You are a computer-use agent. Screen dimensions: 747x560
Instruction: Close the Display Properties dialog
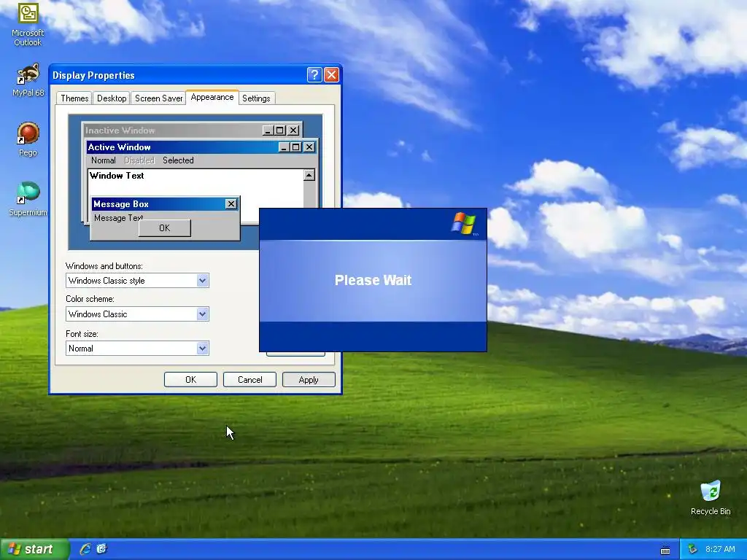click(x=331, y=75)
